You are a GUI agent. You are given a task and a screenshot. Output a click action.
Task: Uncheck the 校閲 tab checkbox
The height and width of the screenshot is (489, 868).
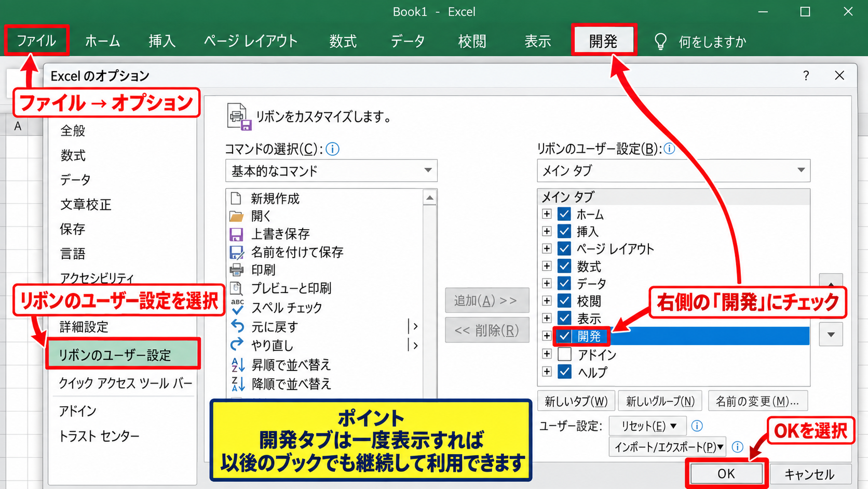[x=564, y=300]
